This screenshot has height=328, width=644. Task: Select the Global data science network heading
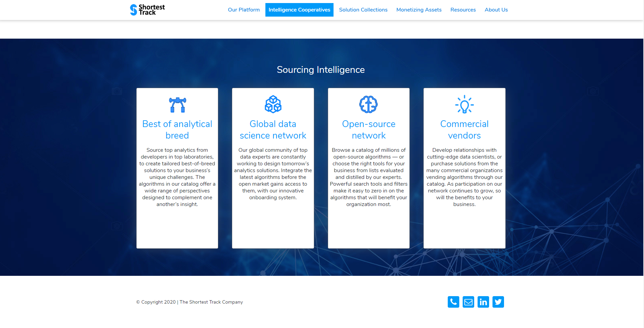[273, 130]
